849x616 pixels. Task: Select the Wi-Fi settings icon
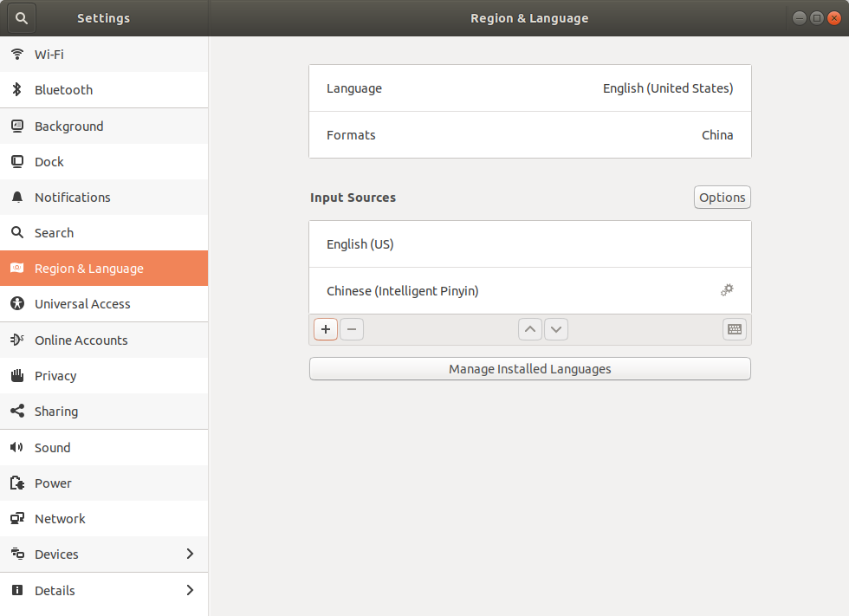(x=16, y=54)
